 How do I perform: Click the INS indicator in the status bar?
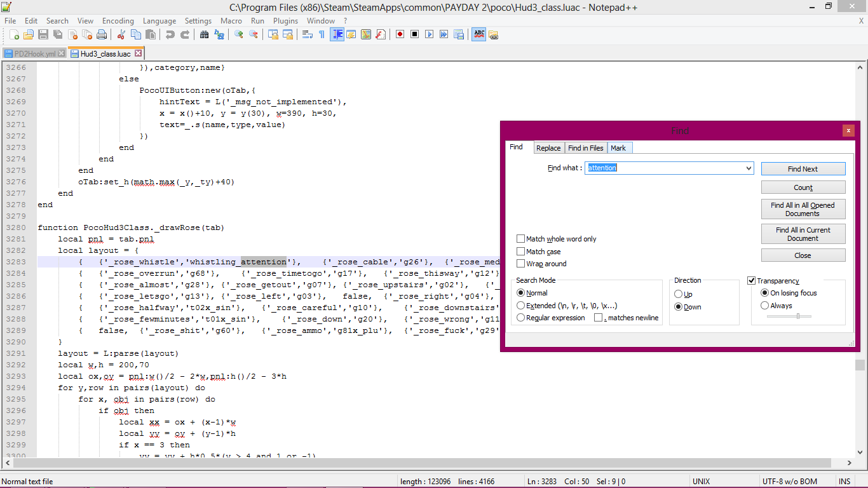(844, 482)
